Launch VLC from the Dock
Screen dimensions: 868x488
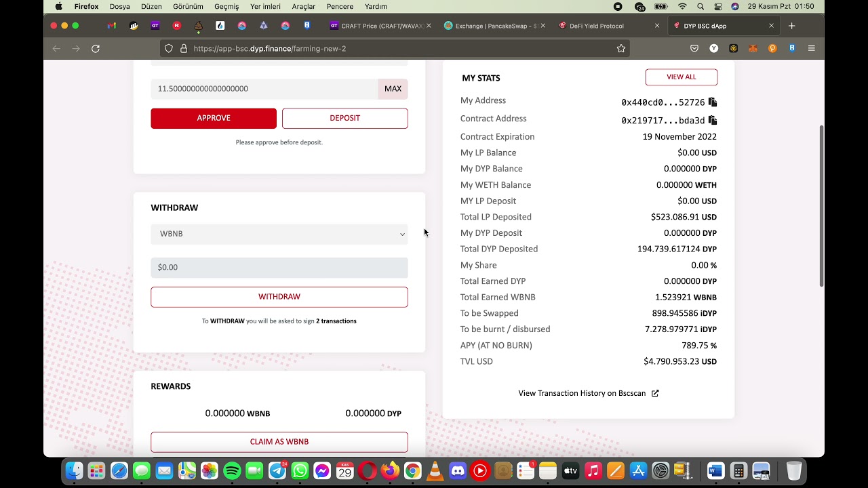(x=435, y=470)
